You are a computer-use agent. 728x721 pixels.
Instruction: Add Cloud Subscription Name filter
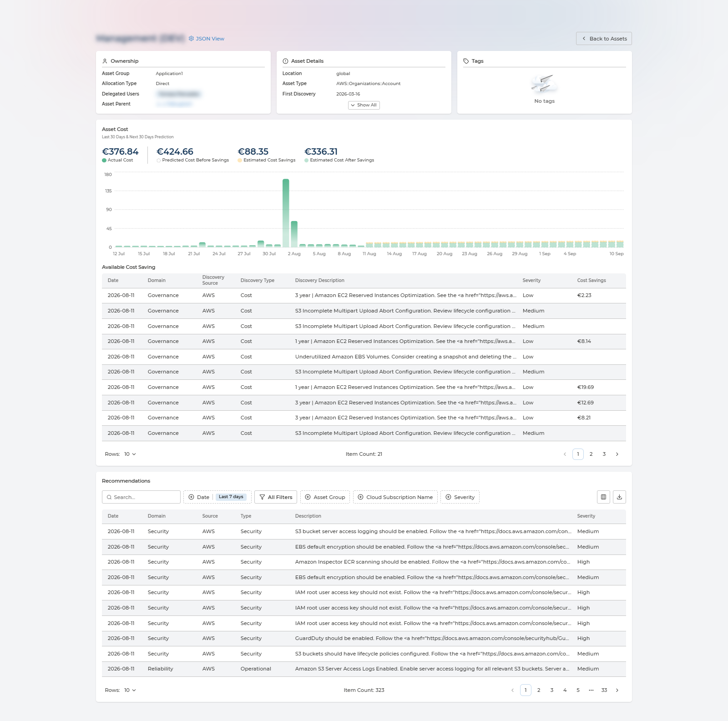tap(395, 497)
